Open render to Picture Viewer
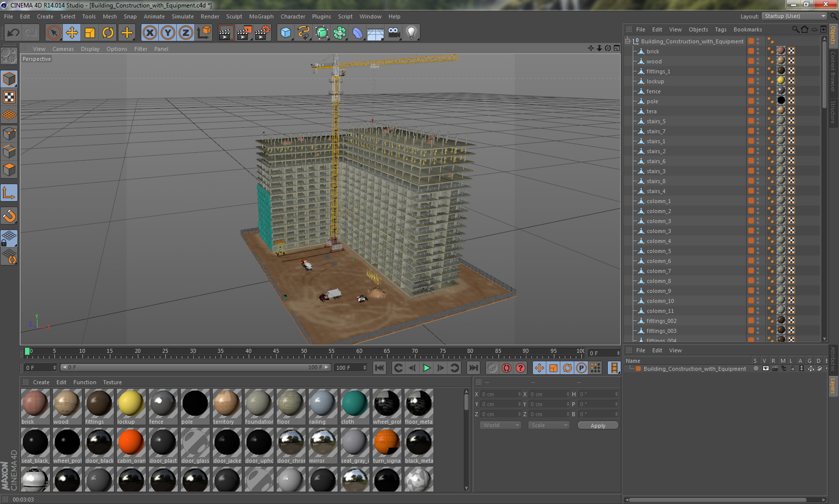 [244, 33]
